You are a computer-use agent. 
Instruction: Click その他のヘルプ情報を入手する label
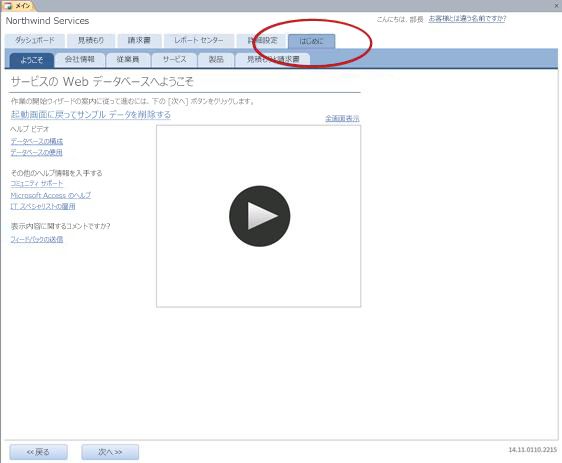[x=56, y=173]
